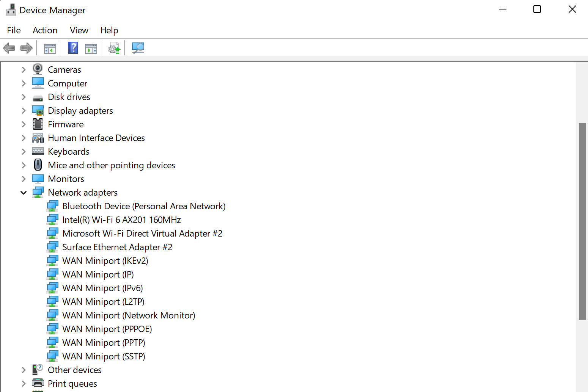Select the Display adapters label
Screen dimensions: 588x392
80,111
